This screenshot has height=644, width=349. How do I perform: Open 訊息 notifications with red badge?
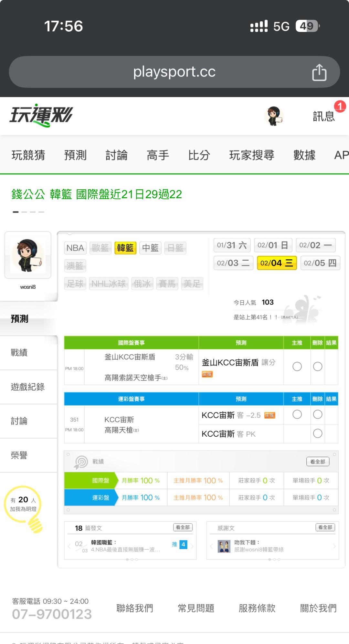[x=324, y=116]
